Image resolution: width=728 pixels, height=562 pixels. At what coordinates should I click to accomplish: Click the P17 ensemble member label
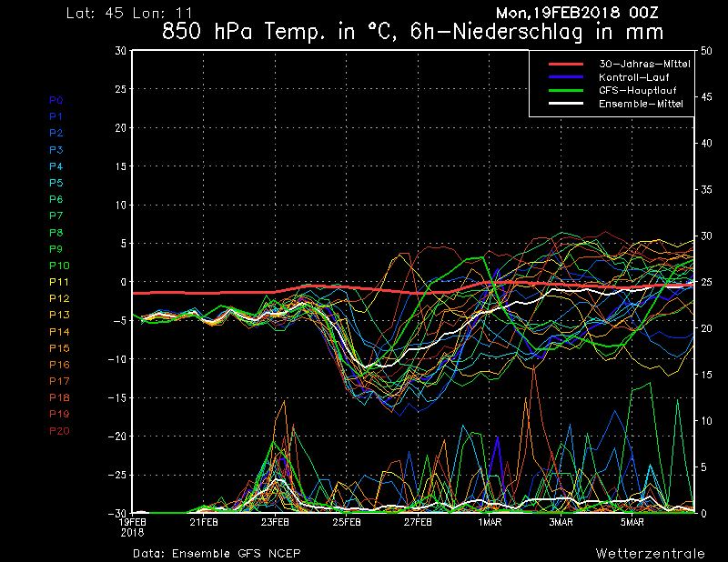[59, 381]
